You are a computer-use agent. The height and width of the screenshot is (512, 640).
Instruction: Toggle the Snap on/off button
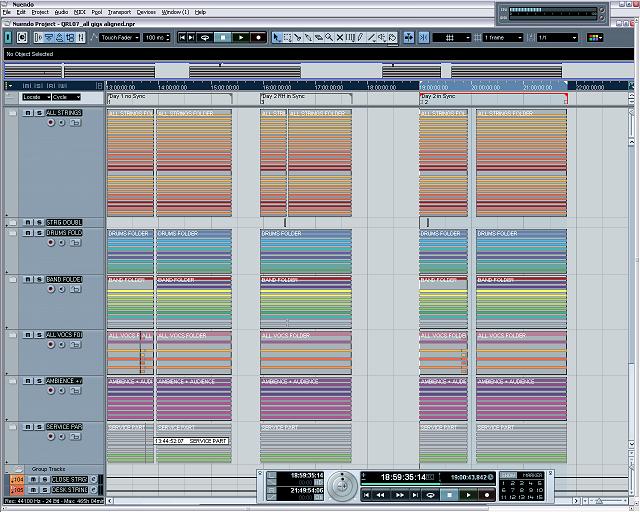[424, 38]
